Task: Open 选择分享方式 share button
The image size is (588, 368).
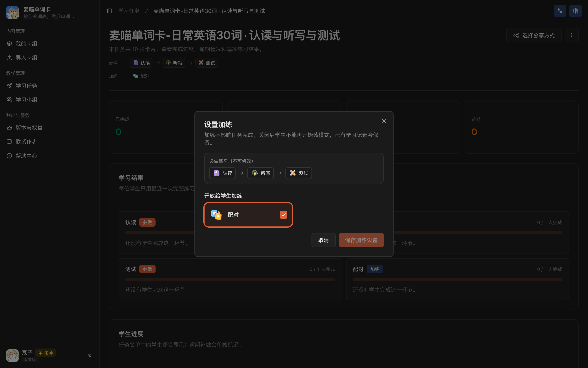Action: coord(534,35)
